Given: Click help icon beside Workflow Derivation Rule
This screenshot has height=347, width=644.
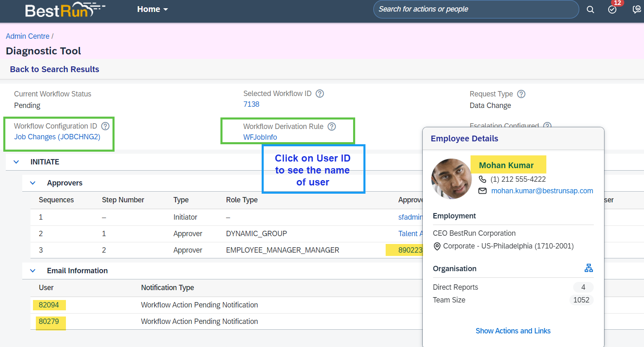Looking at the screenshot, I should 332,127.
